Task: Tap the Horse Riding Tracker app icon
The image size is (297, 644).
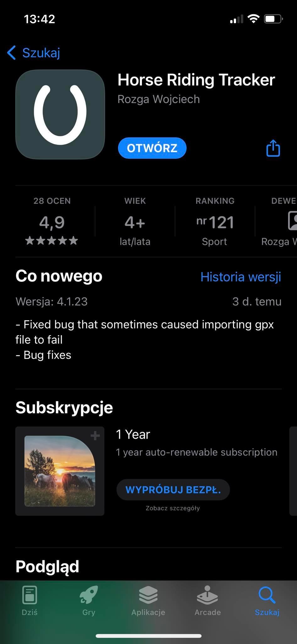Action: [60, 114]
